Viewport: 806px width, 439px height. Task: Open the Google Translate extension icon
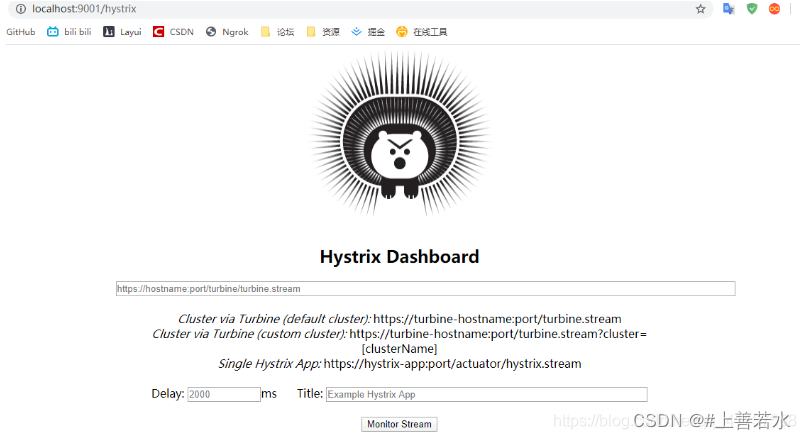(728, 9)
